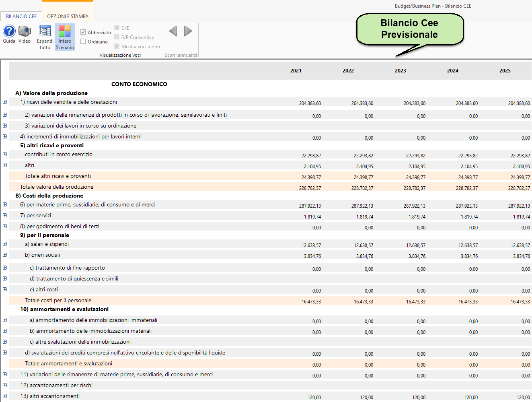Select the Intero Scenario icon

pos(65,31)
